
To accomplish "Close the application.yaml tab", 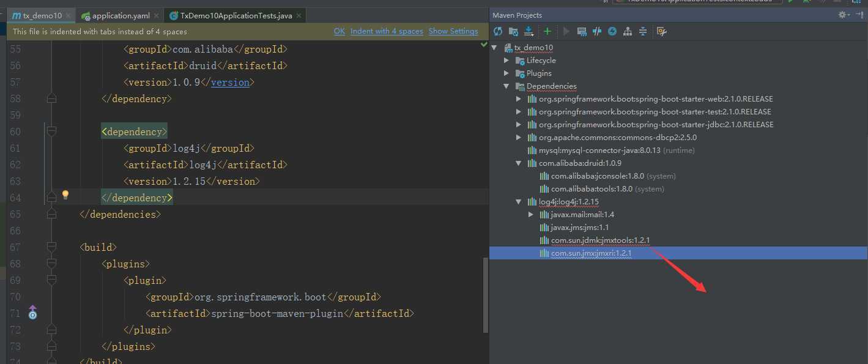I will pyautogui.click(x=158, y=16).
